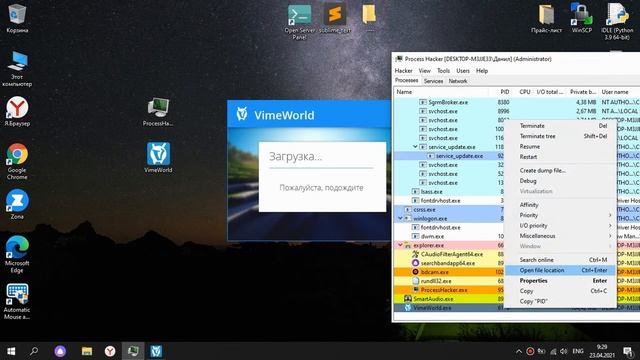This screenshot has width=640, height=360.
Task: Launch Я.Браузер from the desktop
Action: [17, 111]
